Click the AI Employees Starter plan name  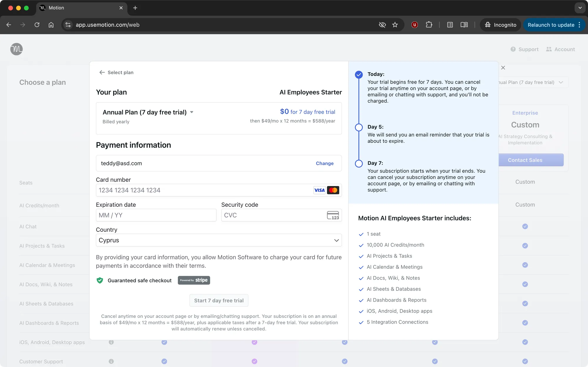tap(310, 92)
